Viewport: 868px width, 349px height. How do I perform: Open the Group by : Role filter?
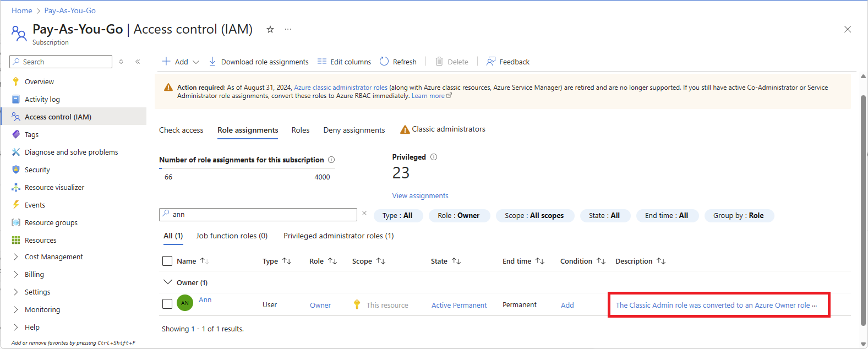739,215
